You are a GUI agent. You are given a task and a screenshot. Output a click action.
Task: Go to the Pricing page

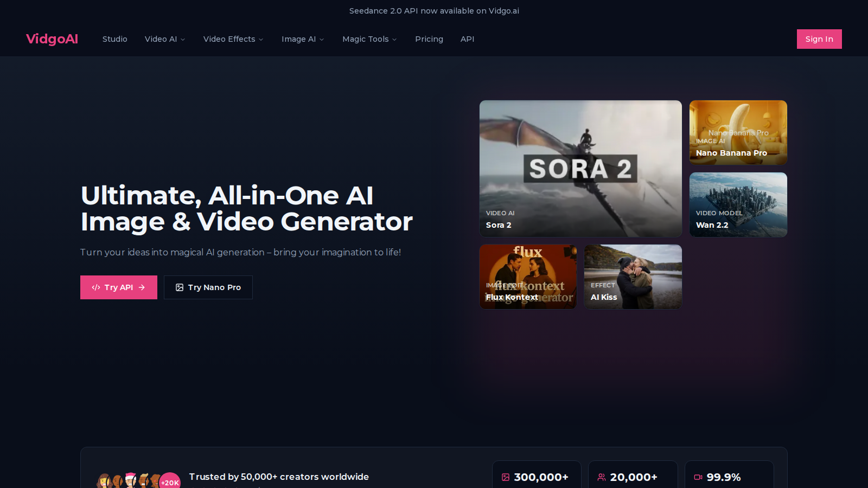pyautogui.click(x=429, y=39)
